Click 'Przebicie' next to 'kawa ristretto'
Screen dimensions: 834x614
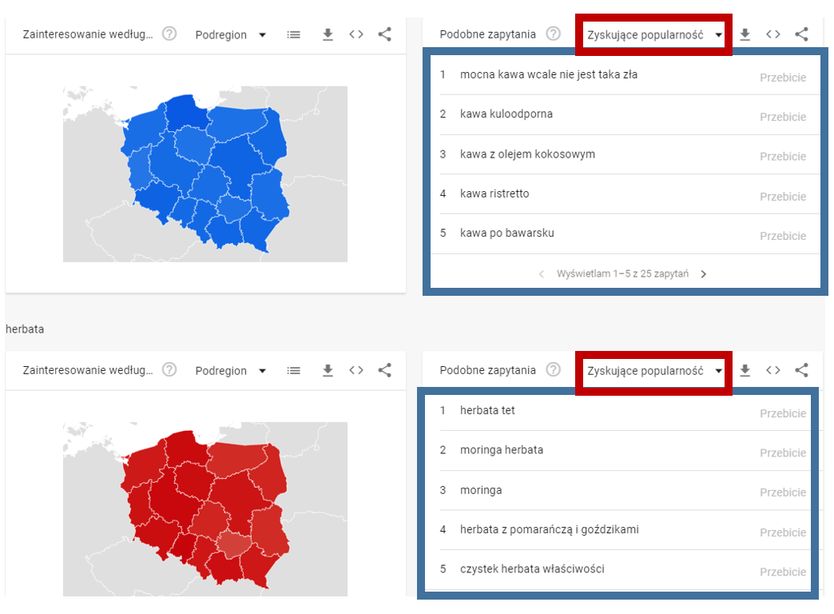[783, 196]
